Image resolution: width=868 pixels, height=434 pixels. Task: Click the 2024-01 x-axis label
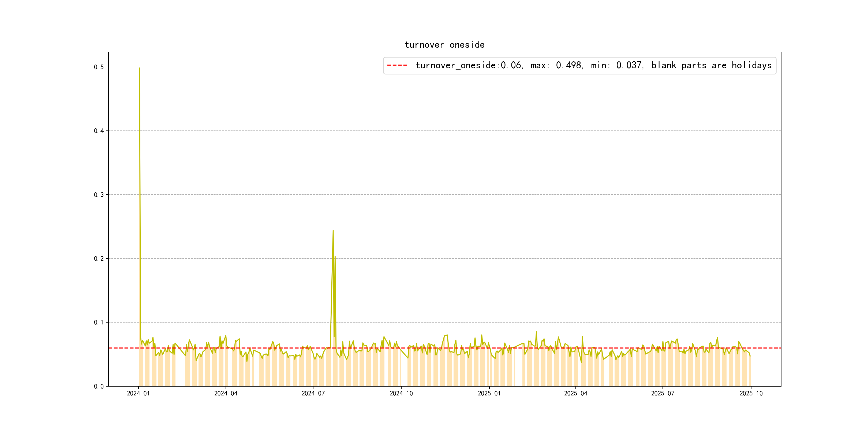pos(138,393)
